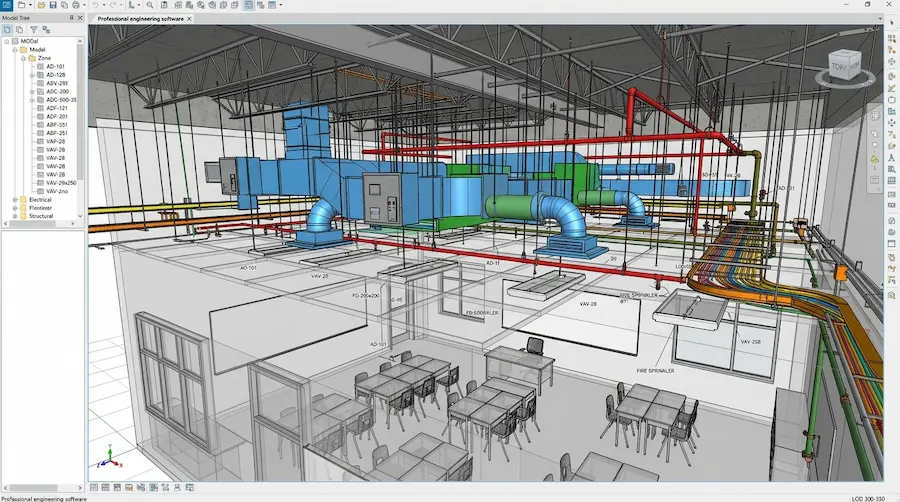Click the New file icon in top toolbar
Viewport: 900px width, 502px height.
21,5
